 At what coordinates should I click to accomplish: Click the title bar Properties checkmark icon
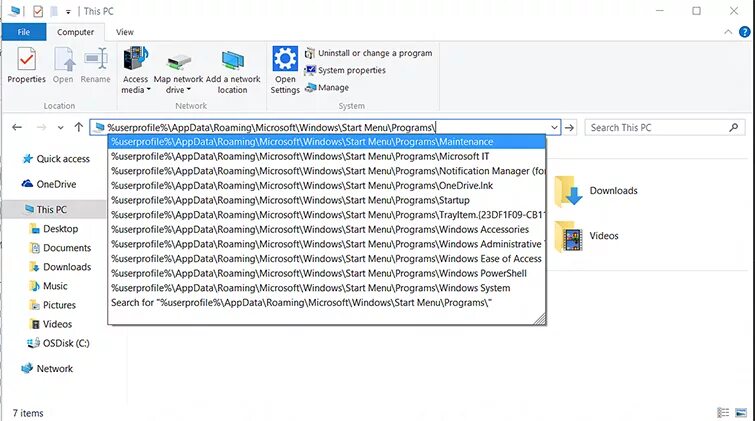tap(38, 11)
